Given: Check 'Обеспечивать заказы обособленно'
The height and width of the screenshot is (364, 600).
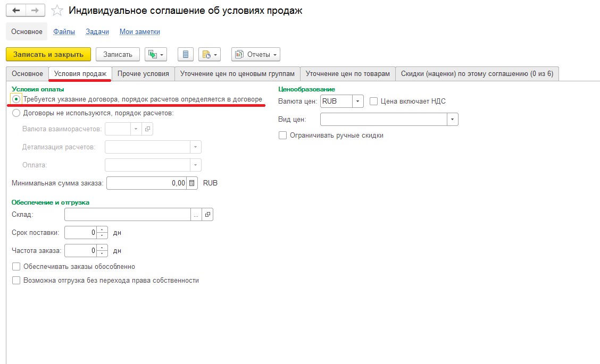Looking at the screenshot, I should [16, 267].
